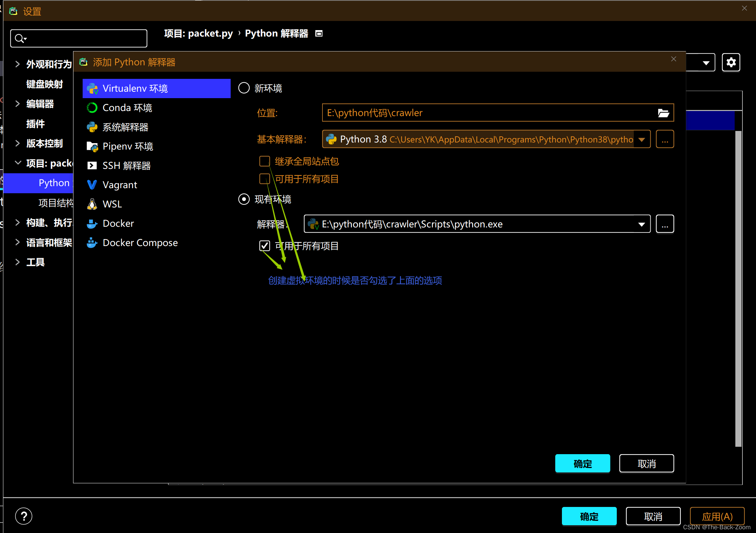Click the settings search input field
Screen dimensions: 756x533
tap(79, 39)
